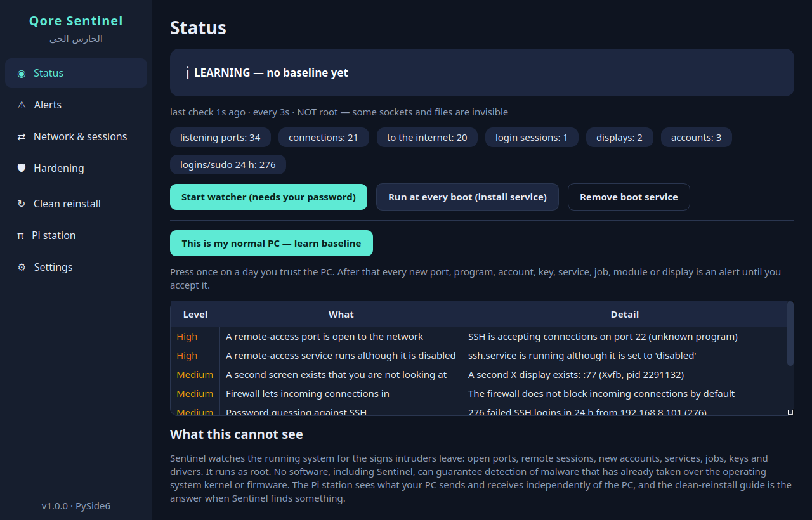This screenshot has width=812, height=520.
Task: Click the What column header
Action: (x=341, y=315)
